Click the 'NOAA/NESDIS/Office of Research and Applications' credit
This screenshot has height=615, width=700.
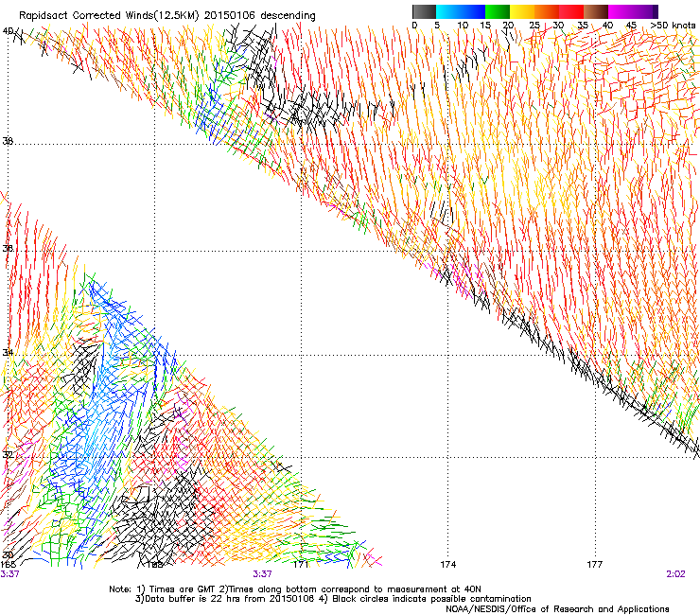[557, 609]
